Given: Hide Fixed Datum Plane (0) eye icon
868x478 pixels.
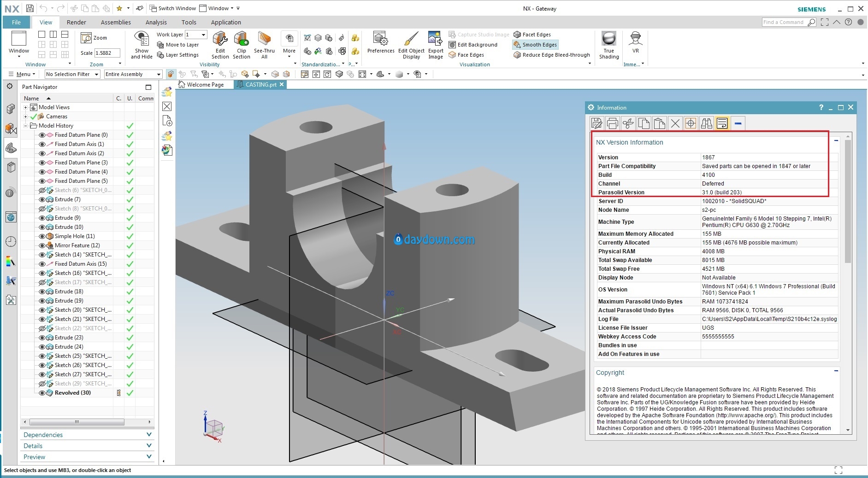Looking at the screenshot, I should (42, 135).
